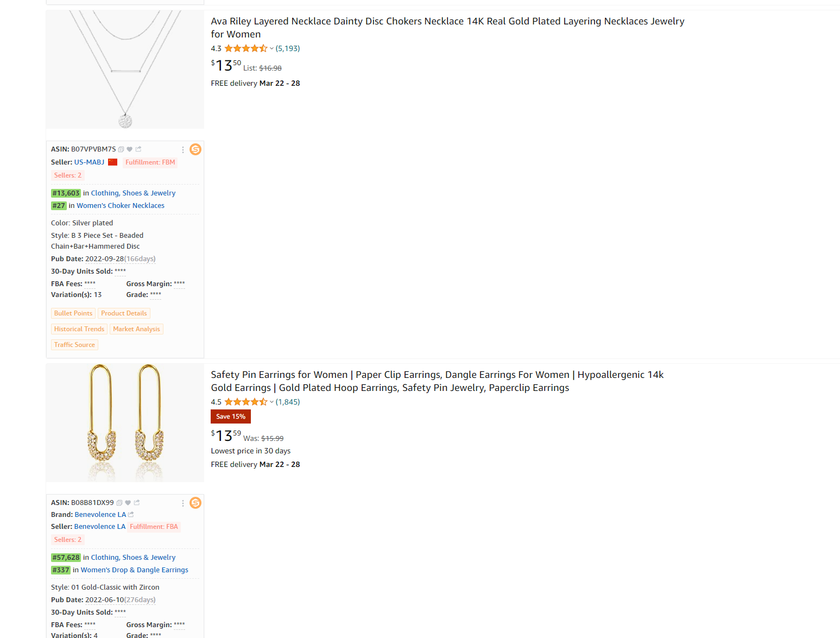Expand the rating breakdown for the 4.3-star necklace

point(271,49)
